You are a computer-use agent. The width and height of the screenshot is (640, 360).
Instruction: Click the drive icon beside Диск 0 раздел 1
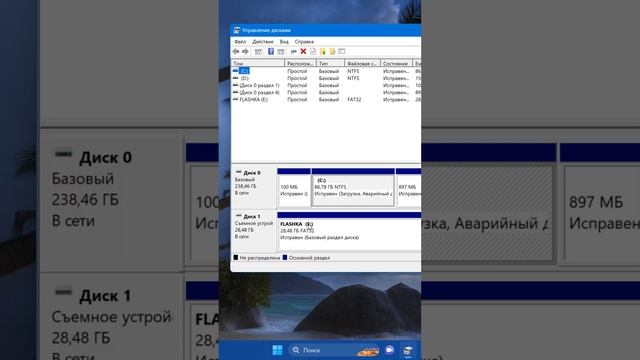click(236, 85)
